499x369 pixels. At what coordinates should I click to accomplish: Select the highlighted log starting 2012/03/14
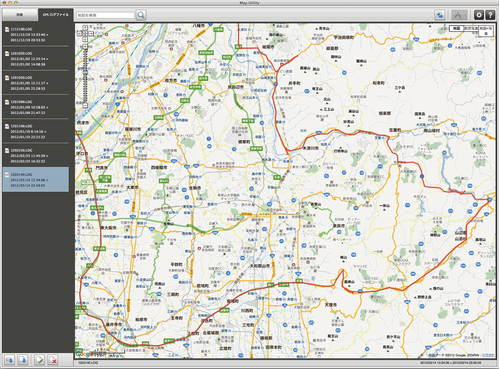36,179
